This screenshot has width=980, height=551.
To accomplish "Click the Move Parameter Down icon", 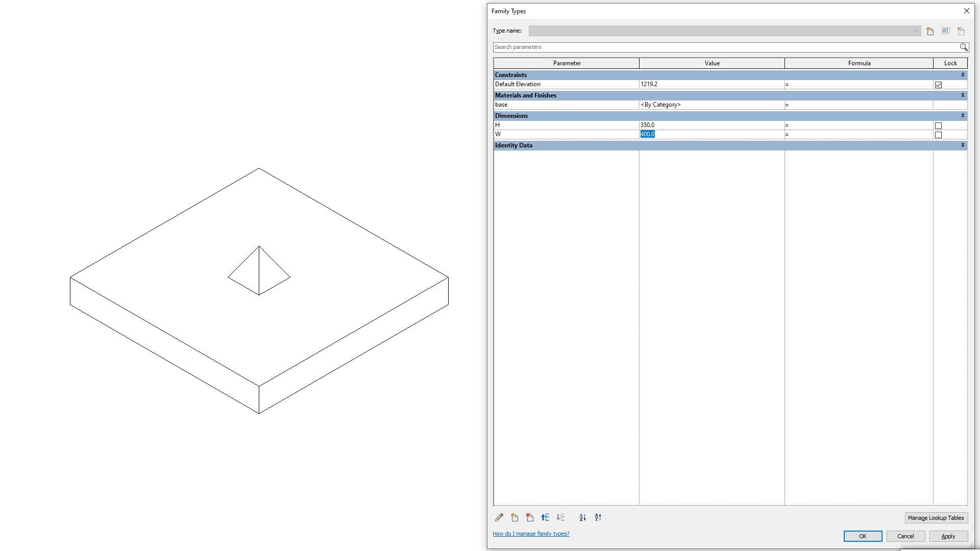I will (560, 517).
